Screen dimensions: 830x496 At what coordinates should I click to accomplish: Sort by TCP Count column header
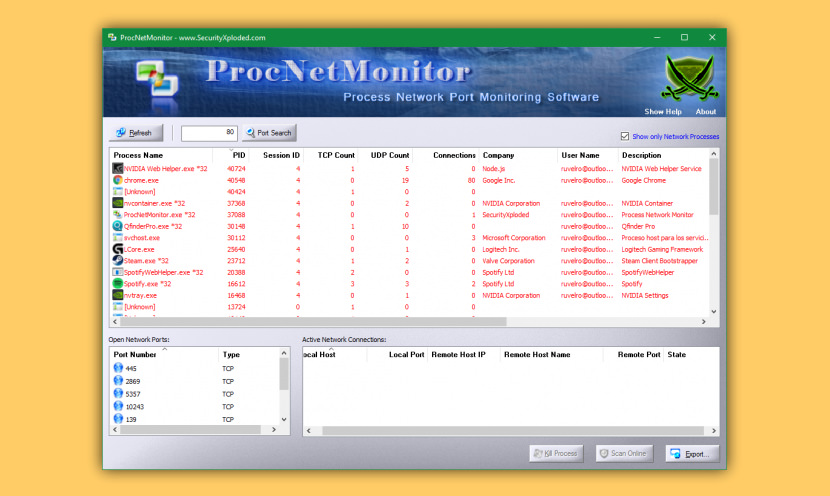331,155
